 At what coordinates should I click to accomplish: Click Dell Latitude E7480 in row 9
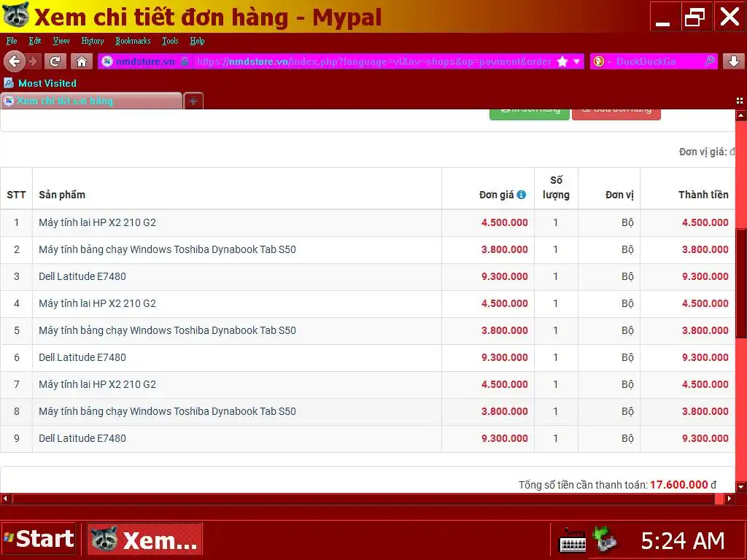point(82,438)
